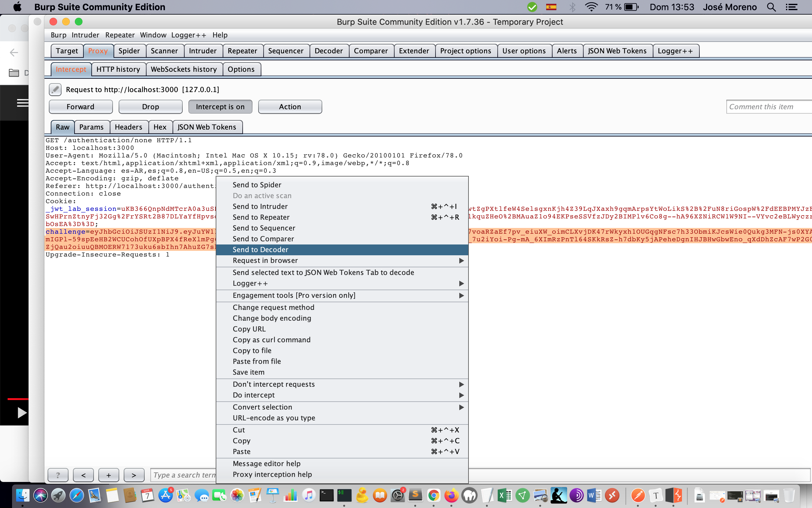
Task: Open the Repeater menu in the menu bar
Action: [120, 35]
